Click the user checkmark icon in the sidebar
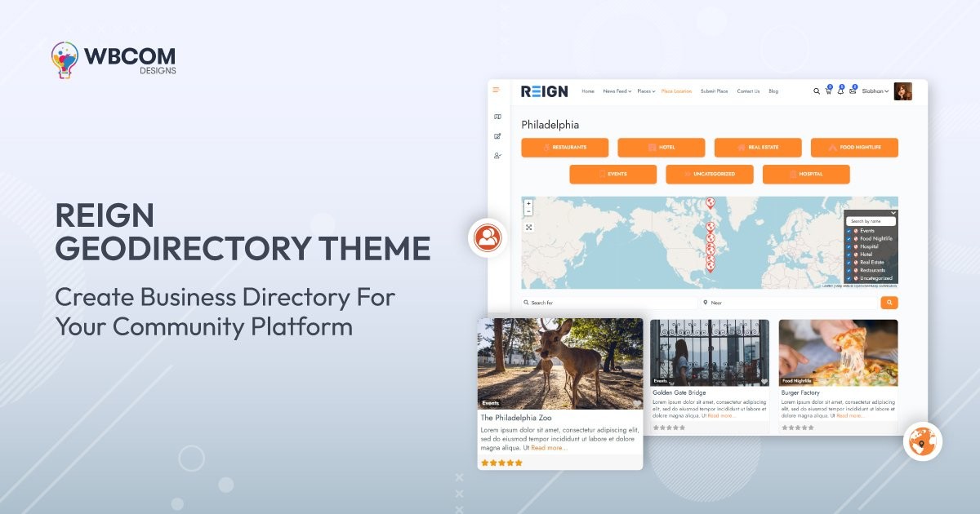The width and height of the screenshot is (980, 514). (497, 156)
